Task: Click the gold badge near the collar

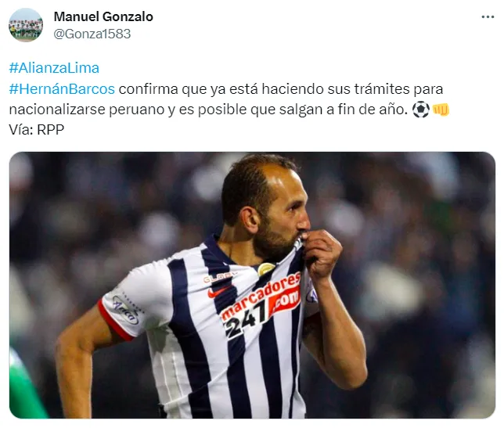Action: (266, 268)
